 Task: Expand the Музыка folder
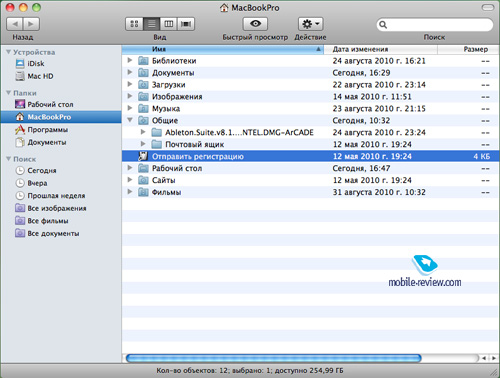pyautogui.click(x=130, y=108)
